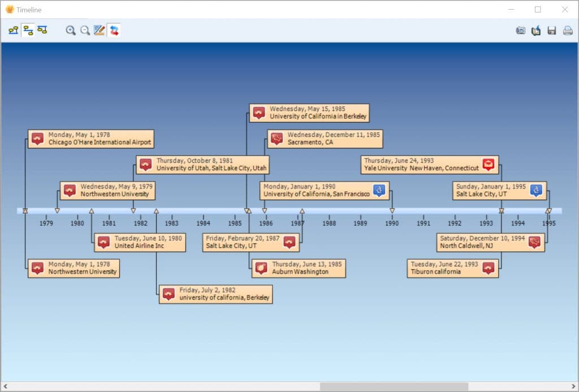Zoom into the timeline view
The width and height of the screenshot is (579, 392).
71,30
